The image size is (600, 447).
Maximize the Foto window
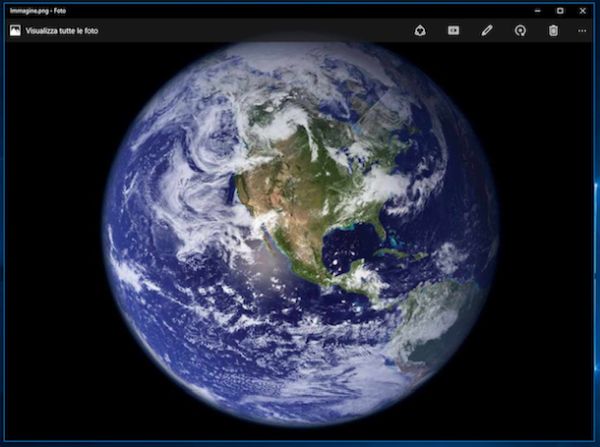(560, 9)
